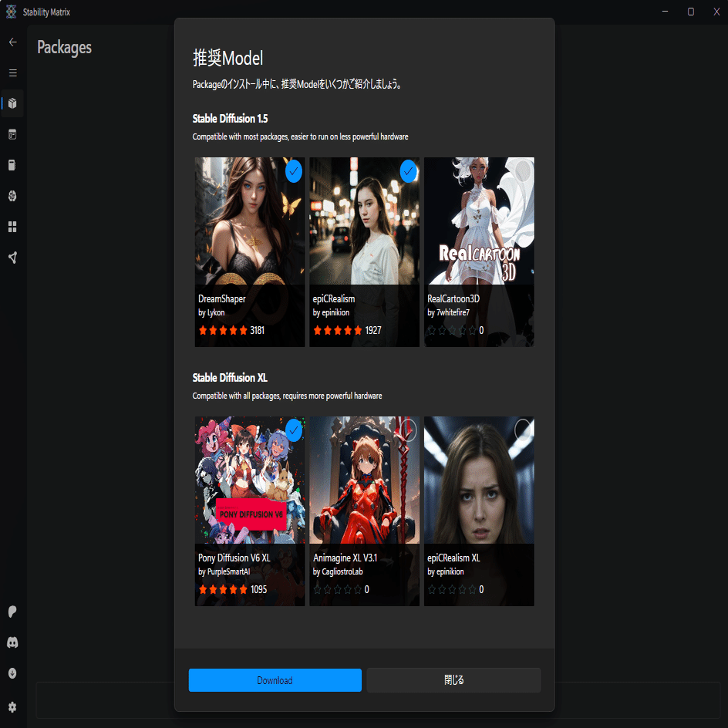Image resolution: width=728 pixels, height=728 pixels.
Task: Minimize the Stability Matrix window
Action: [x=665, y=12]
